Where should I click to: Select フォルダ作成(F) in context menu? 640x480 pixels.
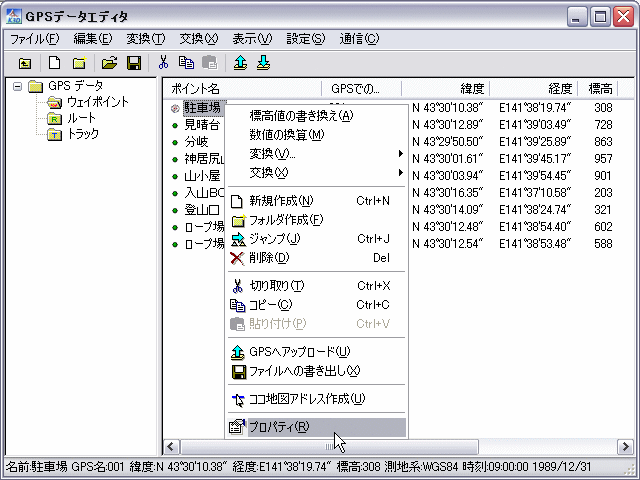pyautogui.click(x=316, y=220)
